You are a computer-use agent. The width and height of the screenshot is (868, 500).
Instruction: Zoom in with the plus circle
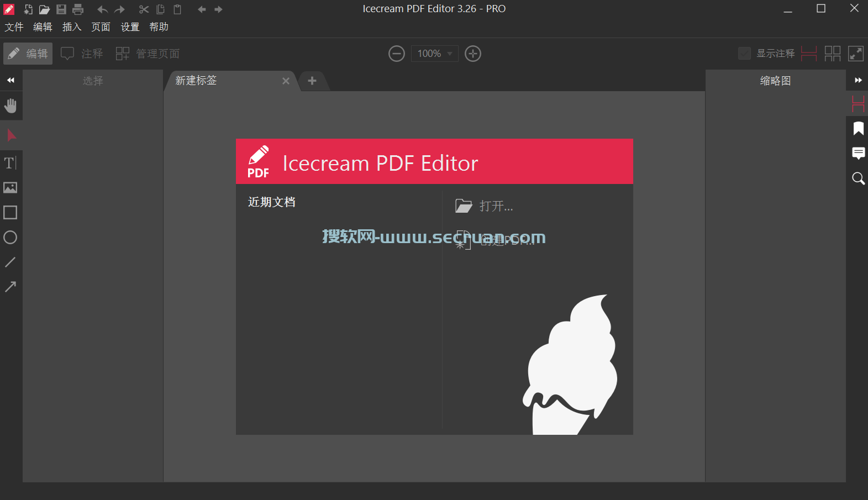click(x=473, y=54)
